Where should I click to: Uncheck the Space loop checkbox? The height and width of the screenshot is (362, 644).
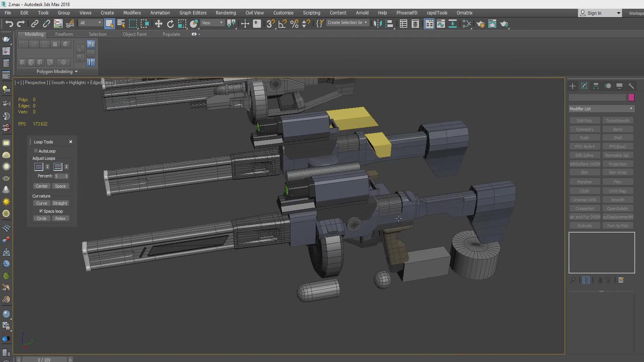coord(41,211)
